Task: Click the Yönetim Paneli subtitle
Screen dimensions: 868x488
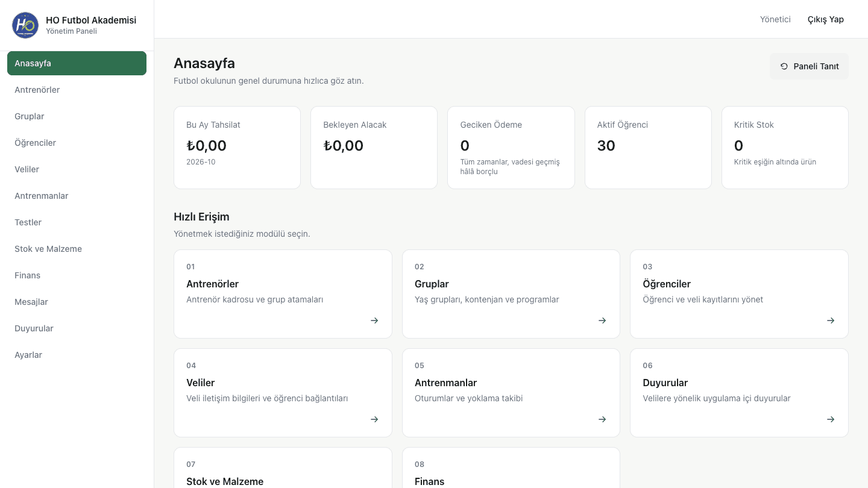Action: [x=71, y=31]
